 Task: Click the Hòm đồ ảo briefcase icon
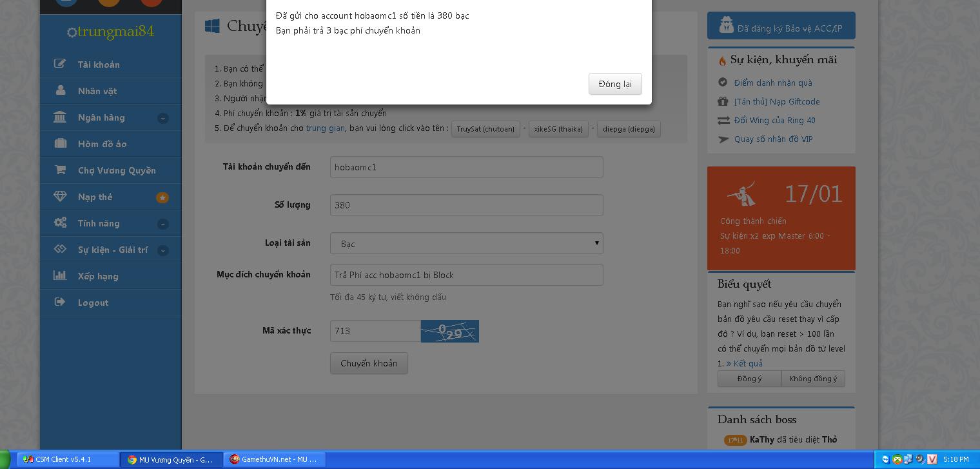click(x=60, y=143)
